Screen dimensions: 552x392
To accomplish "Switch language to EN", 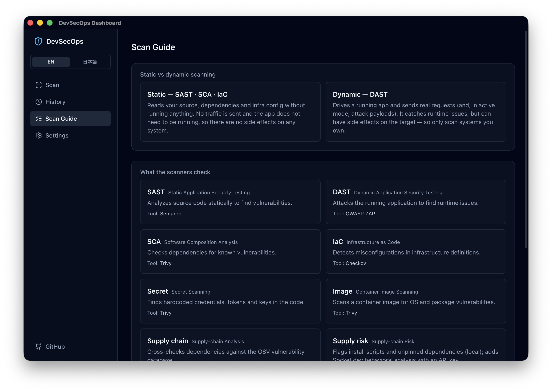I will tap(51, 62).
